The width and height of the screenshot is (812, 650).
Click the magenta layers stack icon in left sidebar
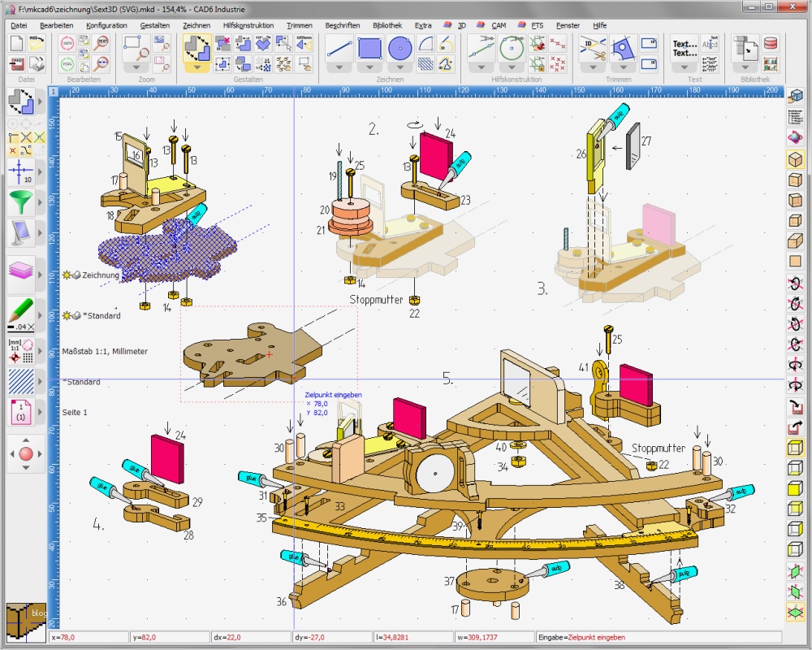click(x=20, y=270)
